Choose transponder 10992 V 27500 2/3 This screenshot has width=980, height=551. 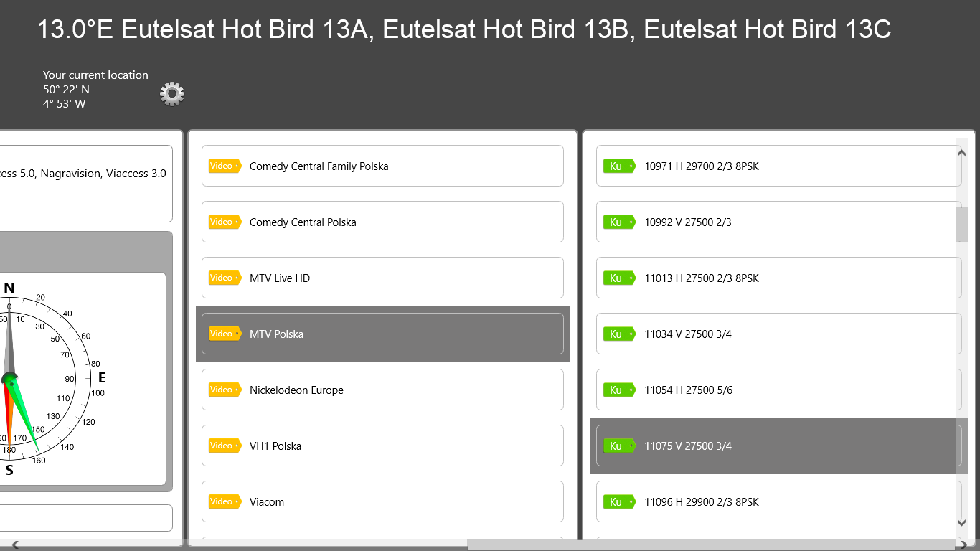[778, 222]
